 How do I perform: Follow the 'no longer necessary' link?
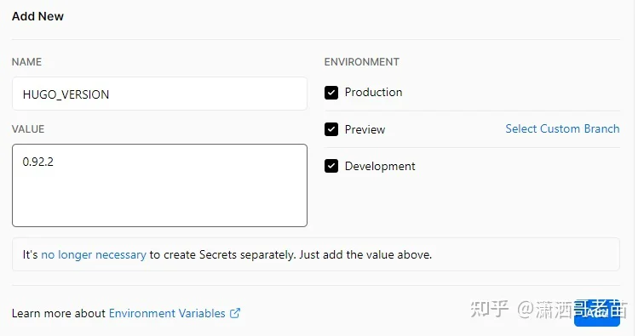pyautogui.click(x=93, y=255)
